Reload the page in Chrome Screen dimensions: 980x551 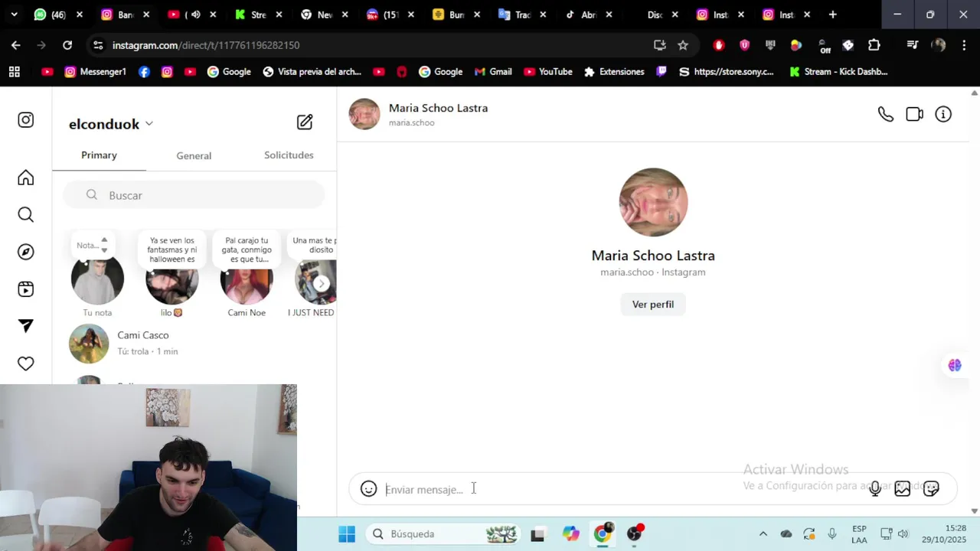pyautogui.click(x=67, y=45)
